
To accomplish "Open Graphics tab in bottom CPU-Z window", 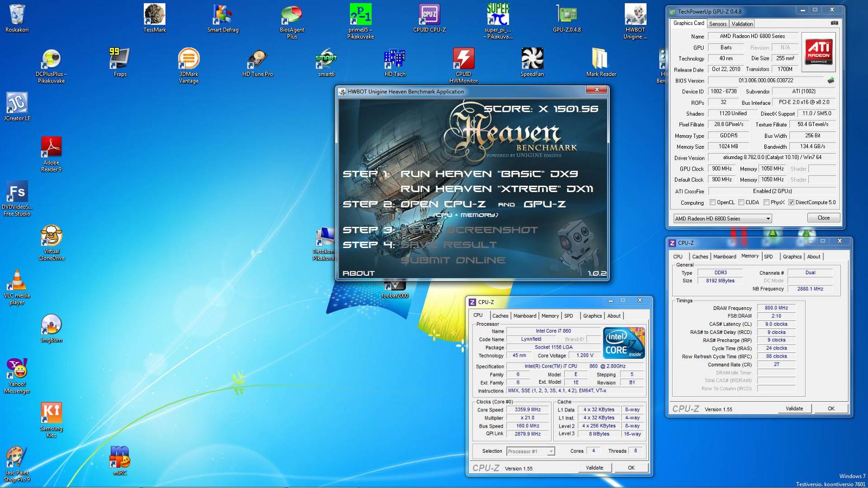I will point(592,315).
